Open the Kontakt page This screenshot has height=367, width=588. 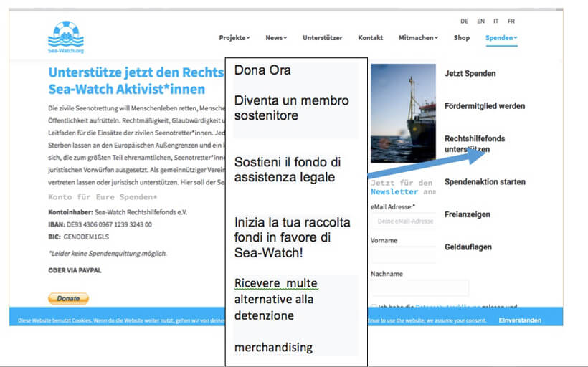(x=371, y=38)
